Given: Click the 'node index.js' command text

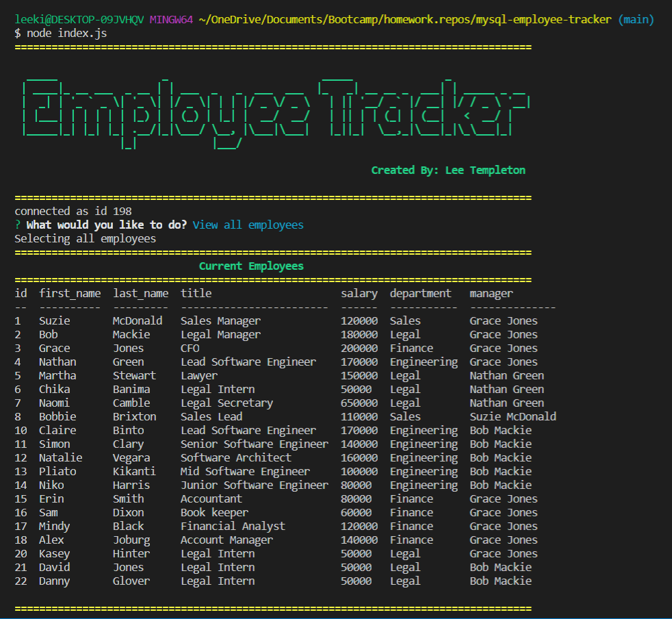Looking at the screenshot, I should pyautogui.click(x=66, y=34).
